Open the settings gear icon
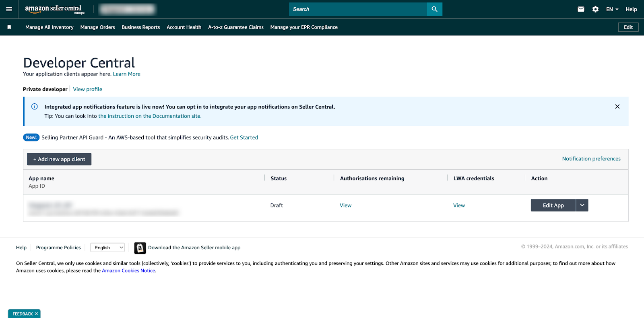This screenshot has width=644, height=318. coord(596,9)
